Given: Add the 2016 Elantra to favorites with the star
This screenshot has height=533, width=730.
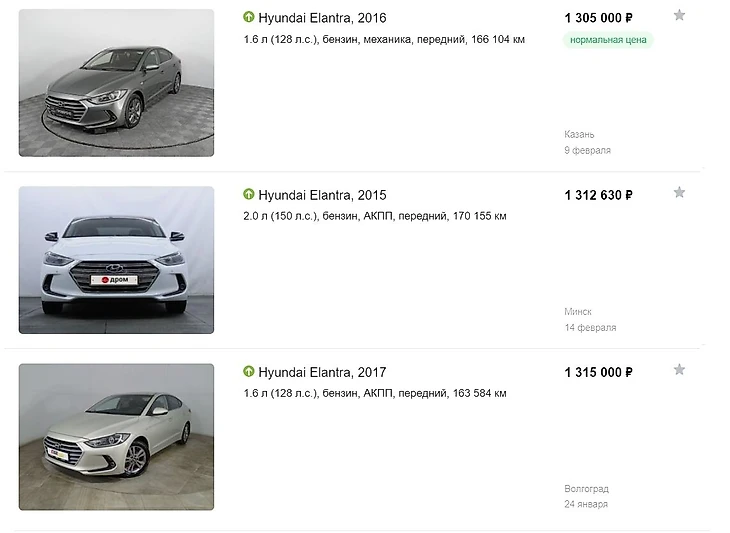Looking at the screenshot, I should pos(679,15).
